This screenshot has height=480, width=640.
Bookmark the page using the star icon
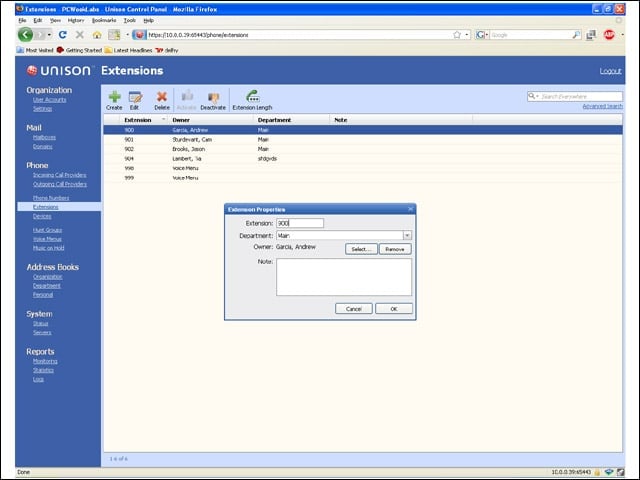click(457, 35)
